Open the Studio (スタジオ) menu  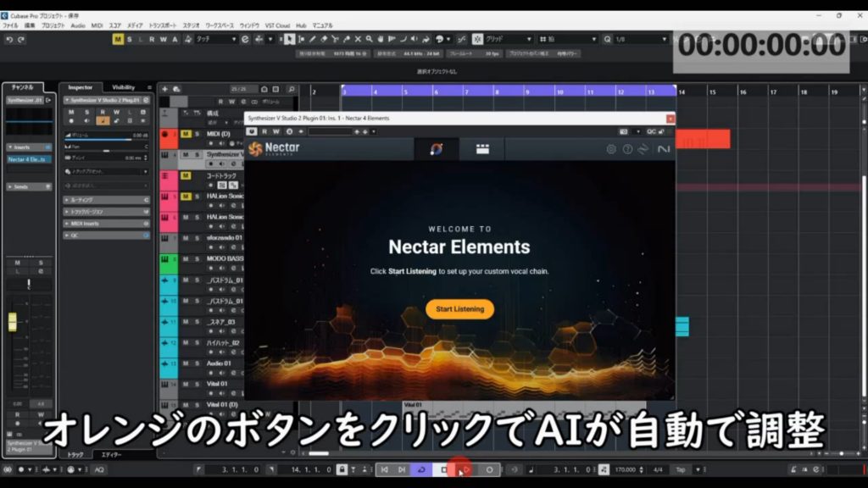tap(192, 26)
